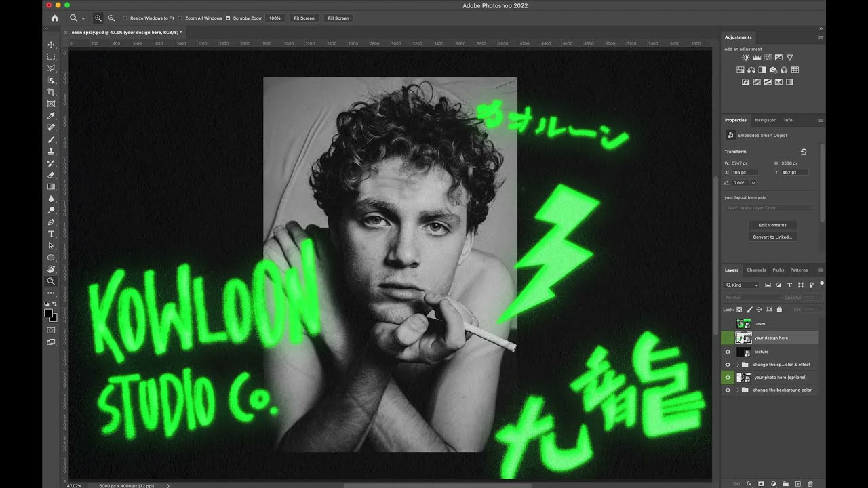868x488 pixels.
Task: Open the layer filter Kind dropdown
Action: 742,285
